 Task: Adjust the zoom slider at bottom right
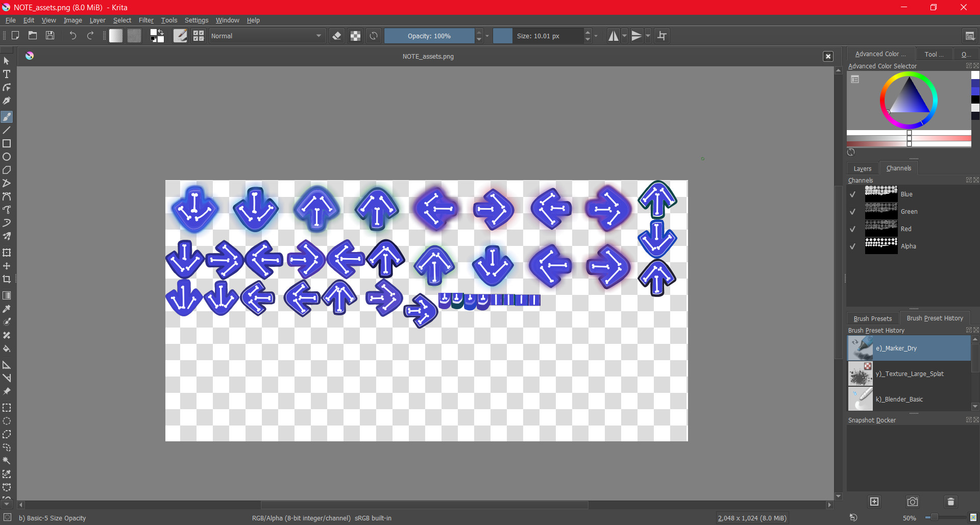(935, 517)
